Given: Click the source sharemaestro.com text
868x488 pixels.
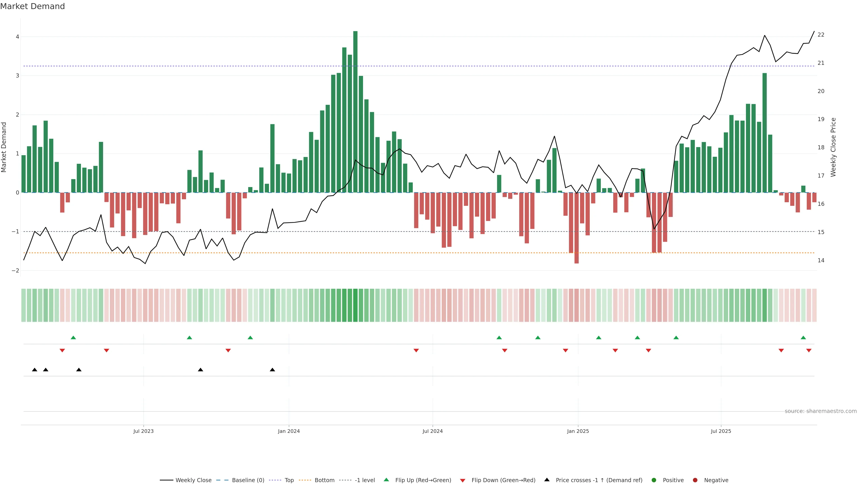Looking at the screenshot, I should 821,411.
